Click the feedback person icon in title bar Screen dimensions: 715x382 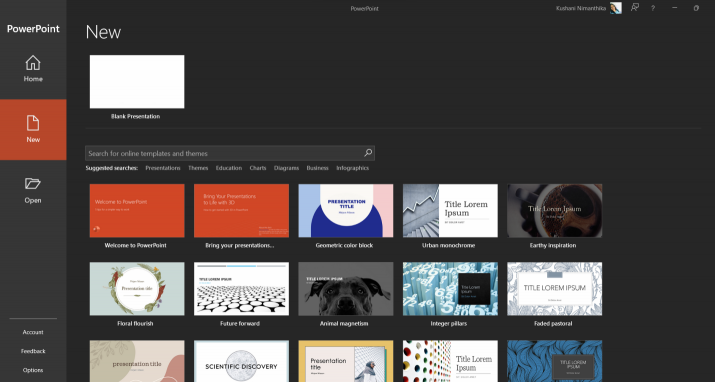(635, 8)
